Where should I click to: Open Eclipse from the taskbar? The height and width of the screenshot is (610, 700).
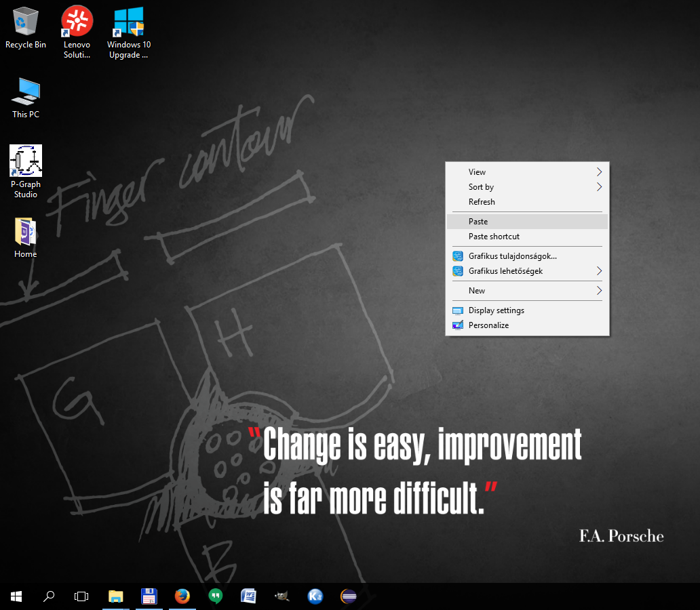coord(349,596)
